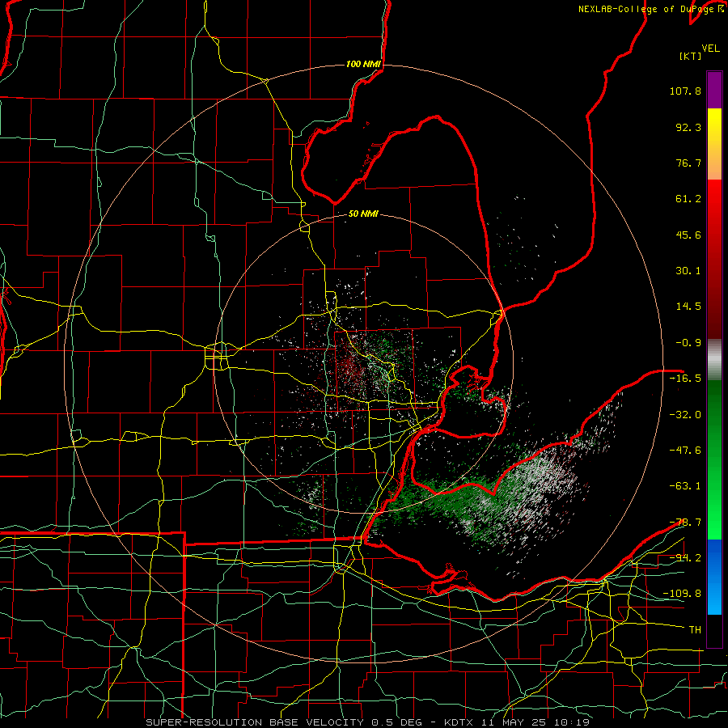Click the -109.8 legend value
Viewport: 728px width, 728px height.
pyautogui.click(x=682, y=594)
